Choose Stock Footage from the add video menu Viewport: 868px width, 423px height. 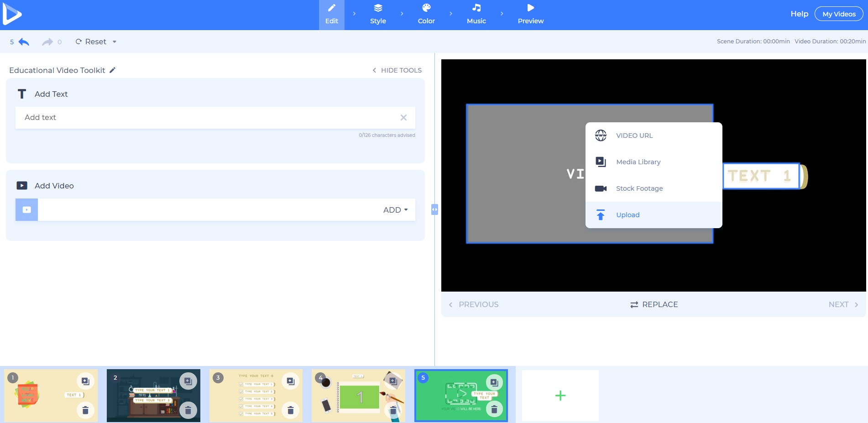(639, 188)
